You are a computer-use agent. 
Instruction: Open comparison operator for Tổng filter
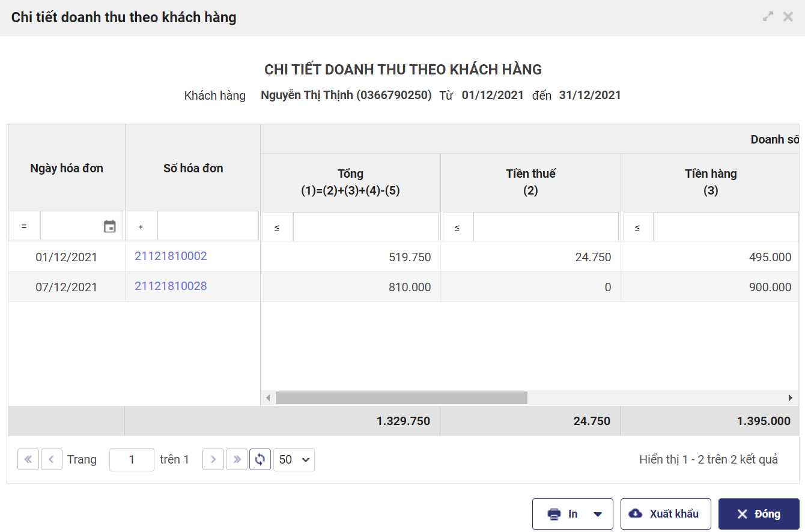(x=277, y=228)
